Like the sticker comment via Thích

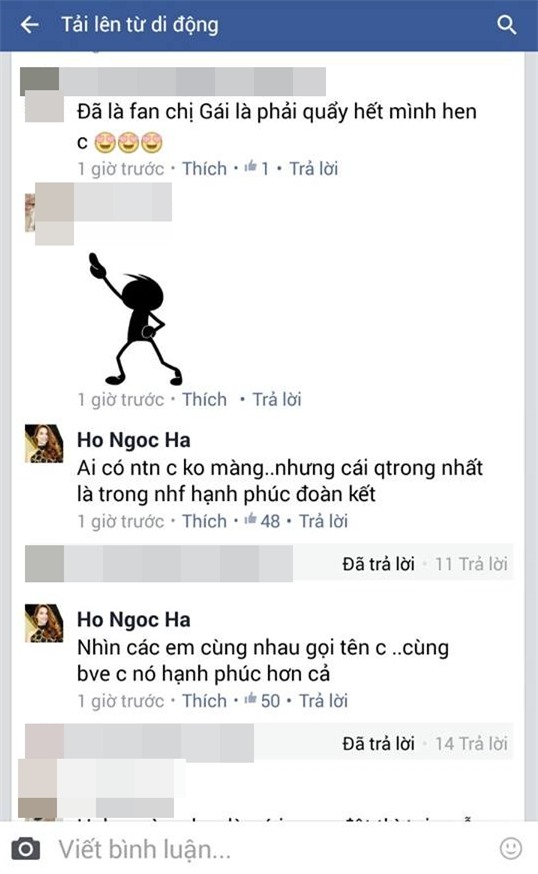(x=205, y=399)
